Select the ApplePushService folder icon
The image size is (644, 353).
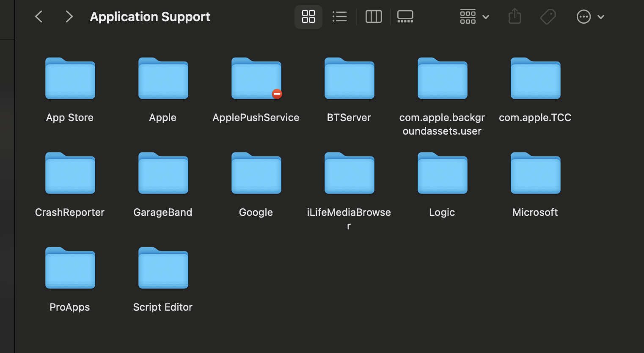tap(256, 78)
